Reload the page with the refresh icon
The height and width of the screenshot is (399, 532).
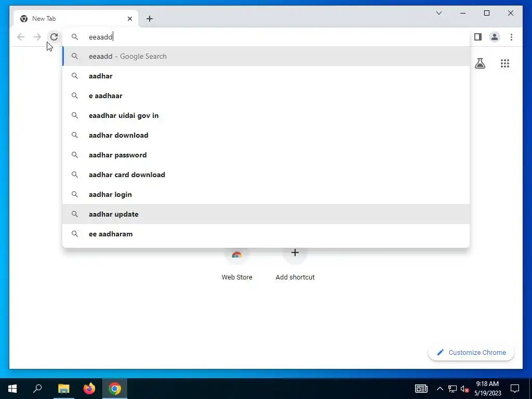pos(54,37)
